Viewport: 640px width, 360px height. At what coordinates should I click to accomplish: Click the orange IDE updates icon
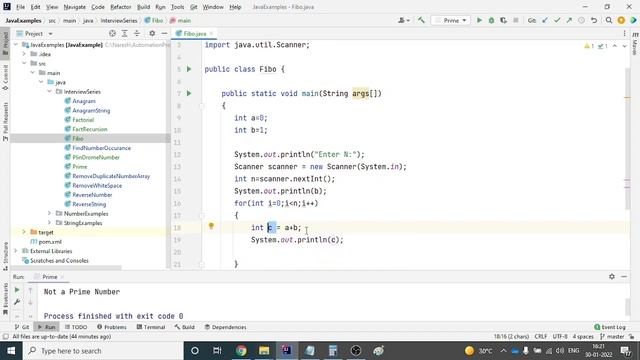click(621, 20)
